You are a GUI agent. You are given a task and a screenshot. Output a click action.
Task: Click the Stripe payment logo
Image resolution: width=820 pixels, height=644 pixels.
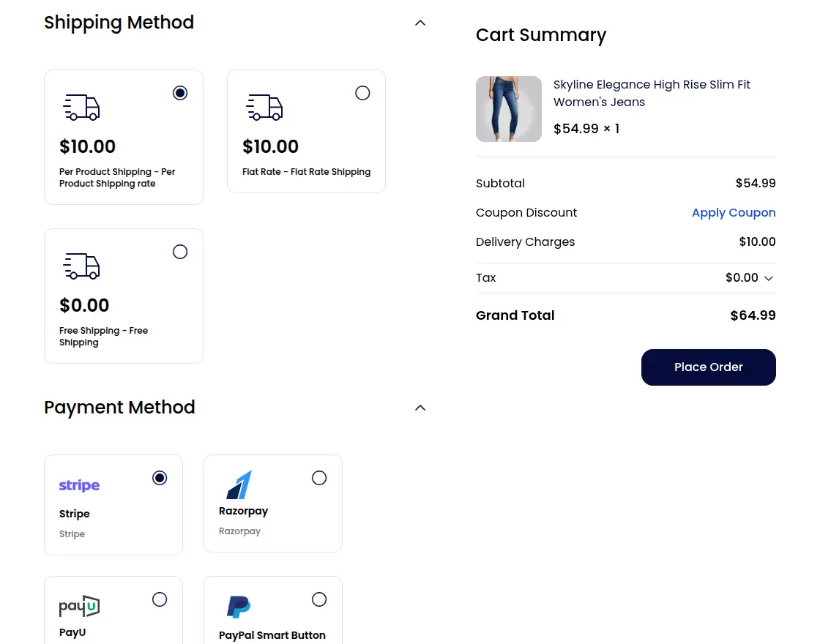78,485
